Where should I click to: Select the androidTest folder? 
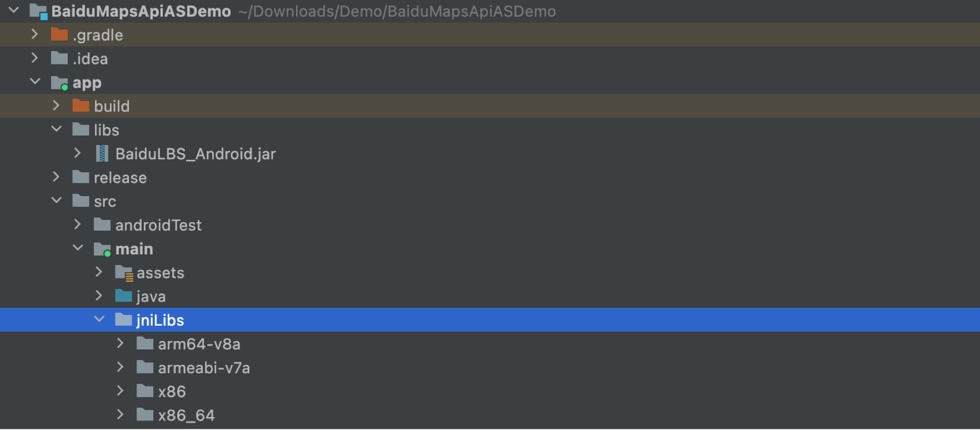(158, 225)
